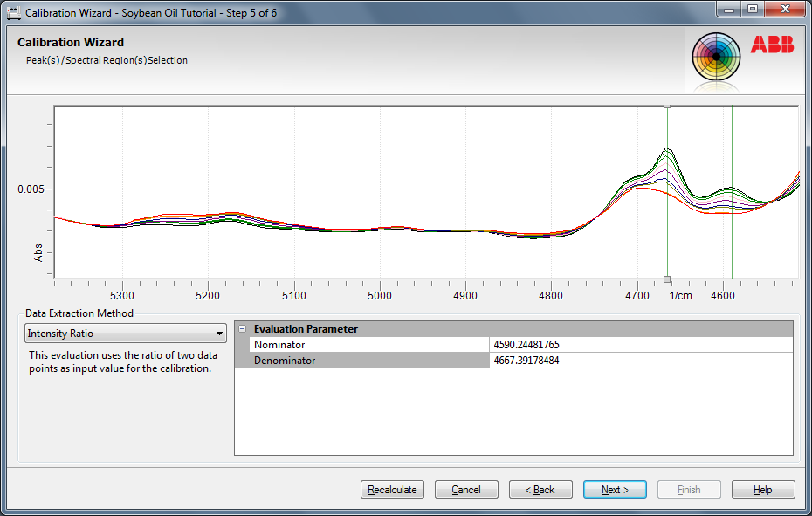
Task: Close the Calibration Wizard window
Action: (783, 10)
